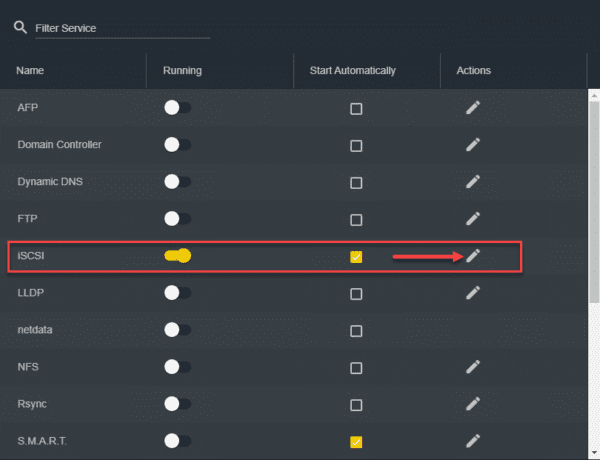Configure LLDP via pencil icon
Screen dimensions: 600x460
(473, 293)
